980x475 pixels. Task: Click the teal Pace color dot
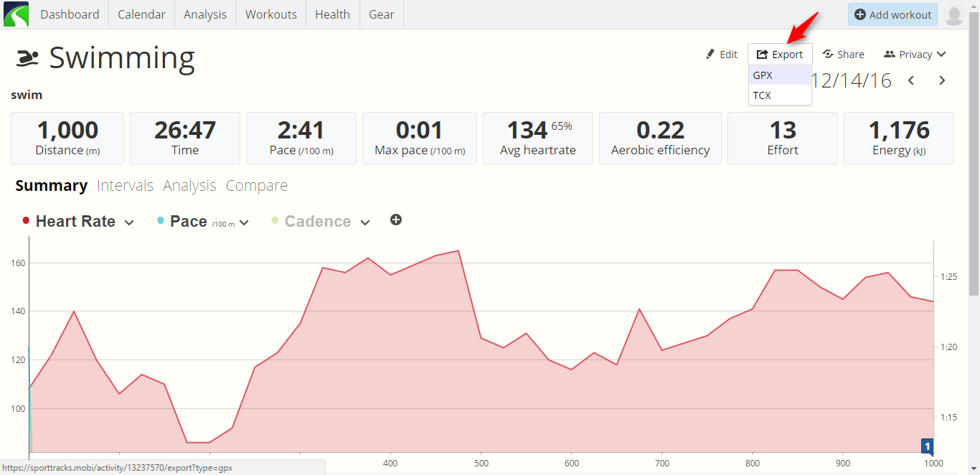(161, 220)
